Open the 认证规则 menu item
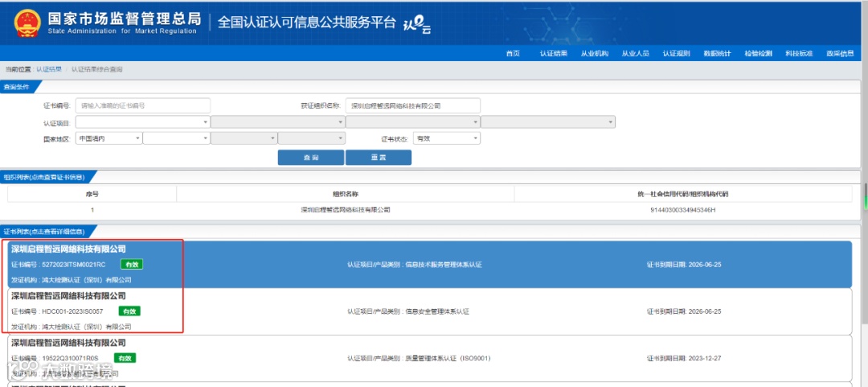The image size is (868, 387). point(677,54)
